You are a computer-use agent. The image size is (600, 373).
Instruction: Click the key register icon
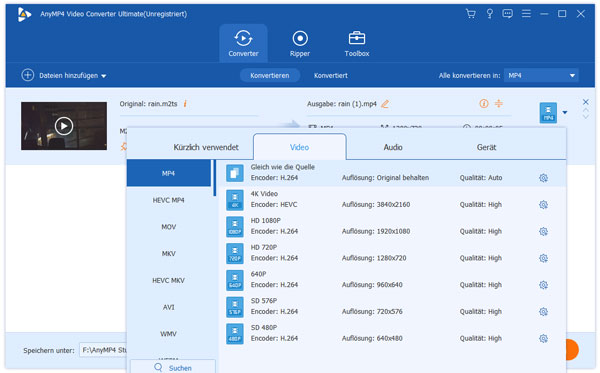tap(489, 14)
